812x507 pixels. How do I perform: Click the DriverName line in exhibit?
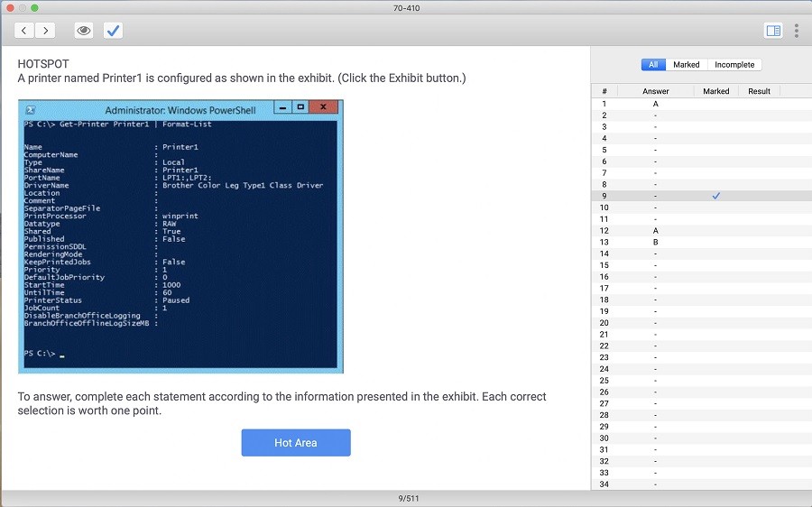point(173,186)
